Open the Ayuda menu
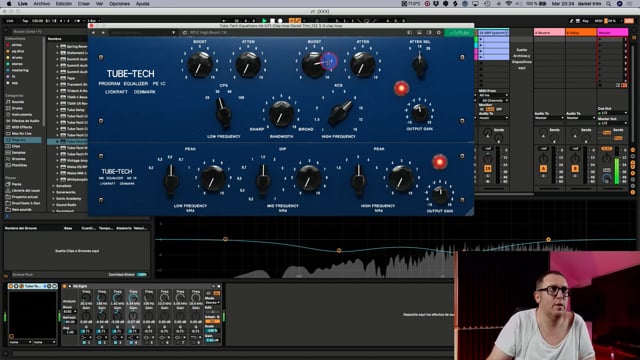Screen dimensions: 640x360 (x=142, y=4)
